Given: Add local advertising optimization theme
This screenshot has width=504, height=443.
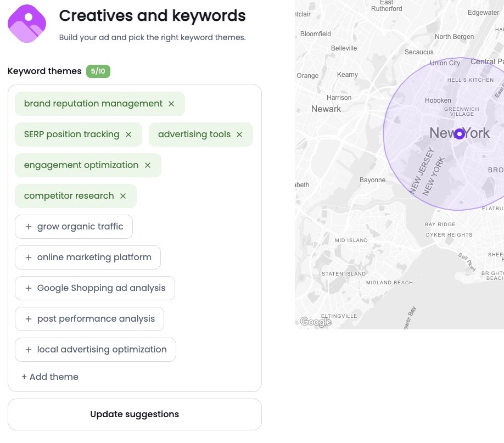Looking at the screenshot, I should [x=96, y=350].
